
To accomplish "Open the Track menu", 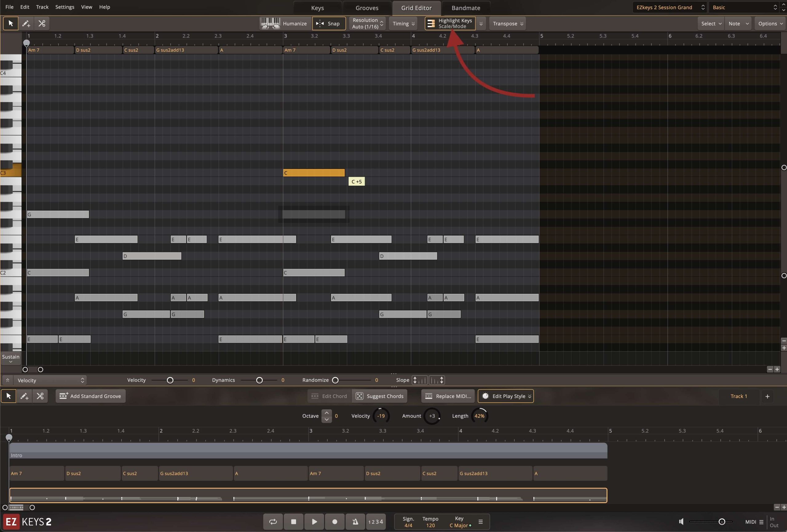I will pos(42,7).
